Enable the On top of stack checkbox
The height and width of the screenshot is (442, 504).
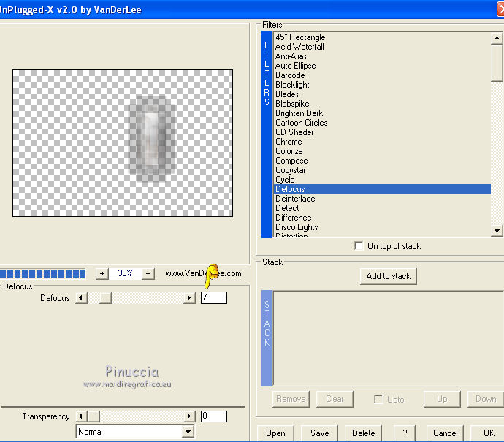pos(359,246)
